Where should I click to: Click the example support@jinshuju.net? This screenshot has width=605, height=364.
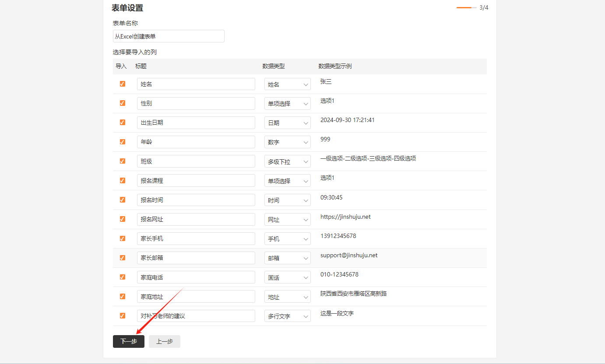(349, 255)
